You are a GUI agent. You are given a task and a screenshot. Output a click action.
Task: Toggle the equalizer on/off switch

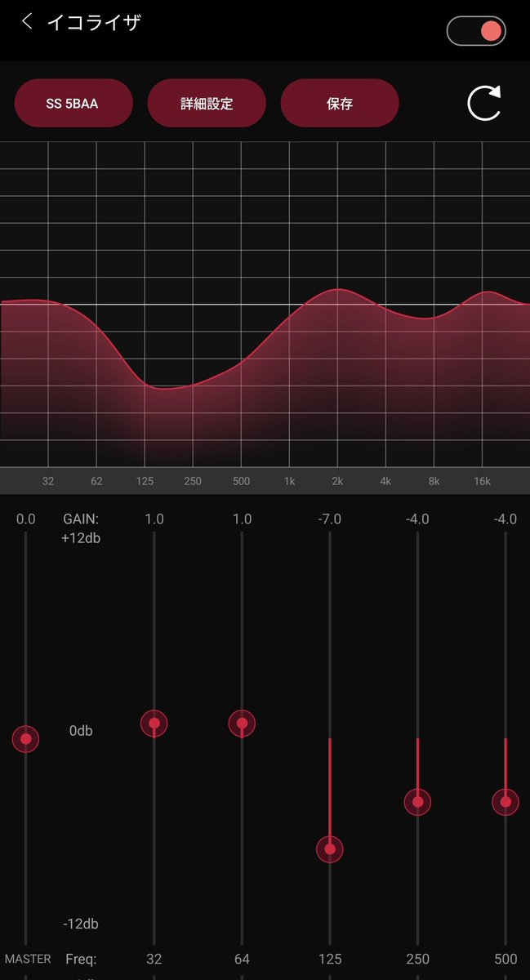coord(476,31)
